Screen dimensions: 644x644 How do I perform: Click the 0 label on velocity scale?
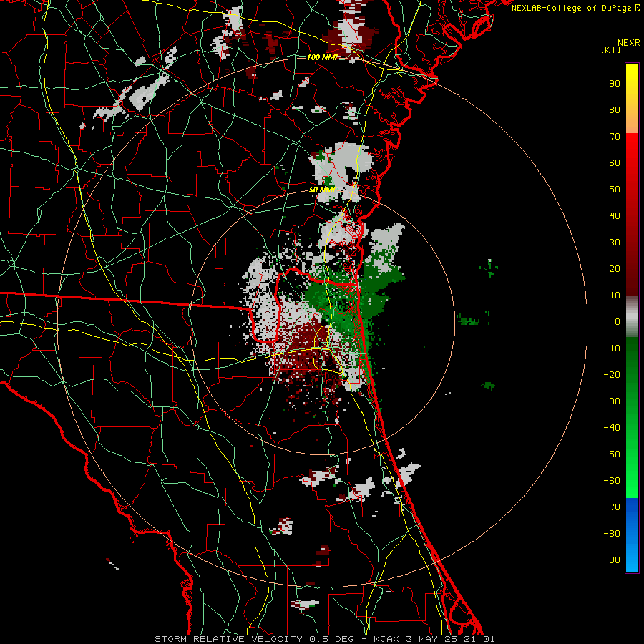(618, 322)
